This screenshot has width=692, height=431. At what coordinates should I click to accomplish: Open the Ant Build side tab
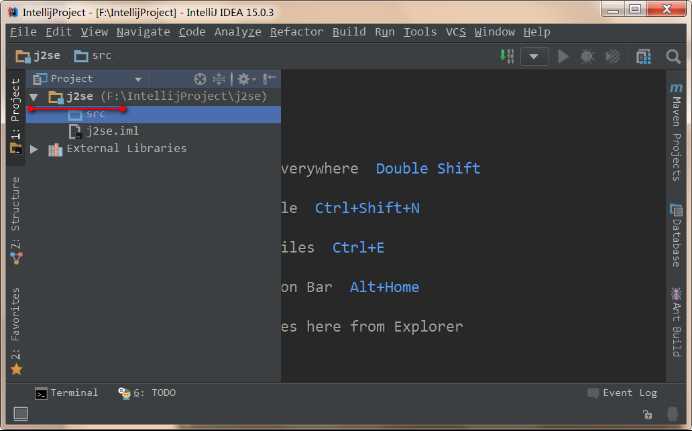pyautogui.click(x=676, y=322)
